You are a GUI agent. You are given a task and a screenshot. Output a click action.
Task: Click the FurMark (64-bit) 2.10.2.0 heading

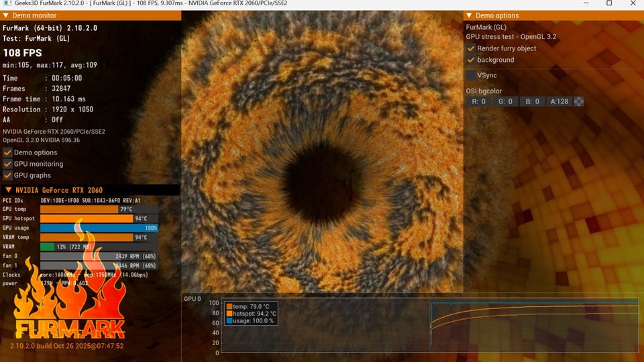(50, 28)
